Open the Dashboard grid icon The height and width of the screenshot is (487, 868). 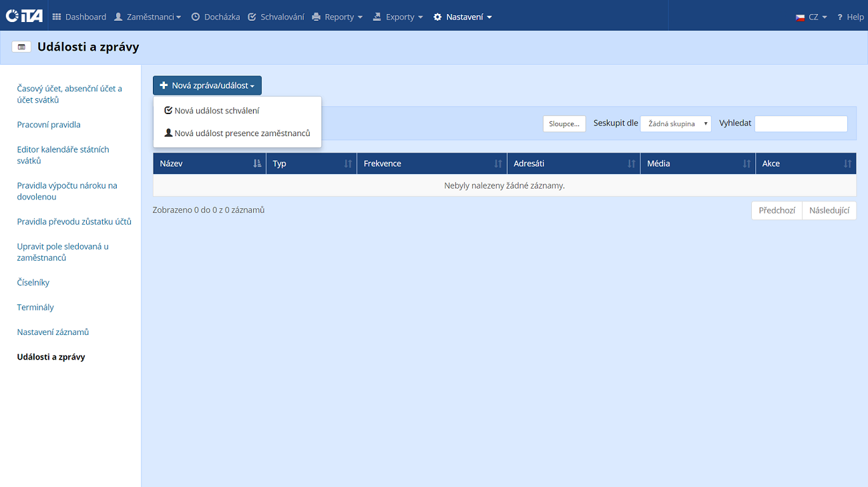(x=57, y=17)
